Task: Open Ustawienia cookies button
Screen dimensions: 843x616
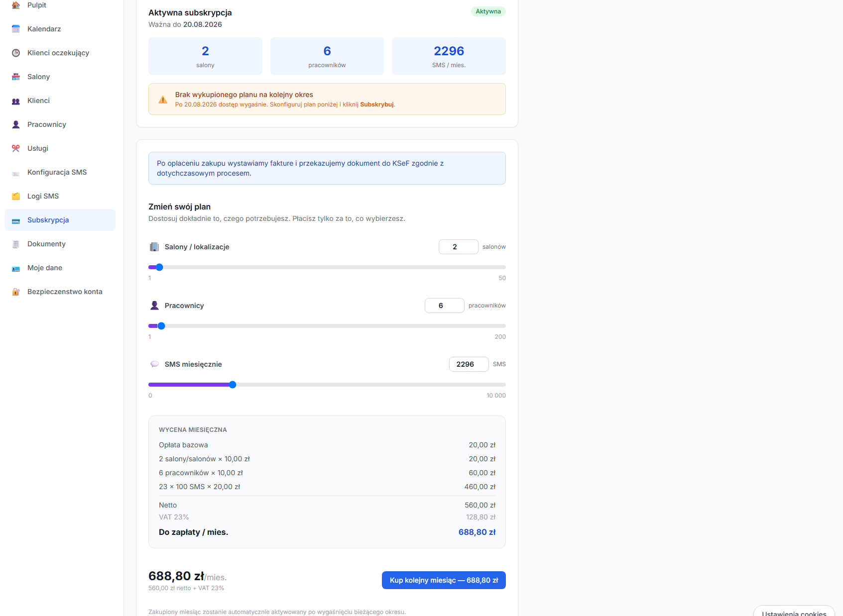Action: (x=794, y=611)
